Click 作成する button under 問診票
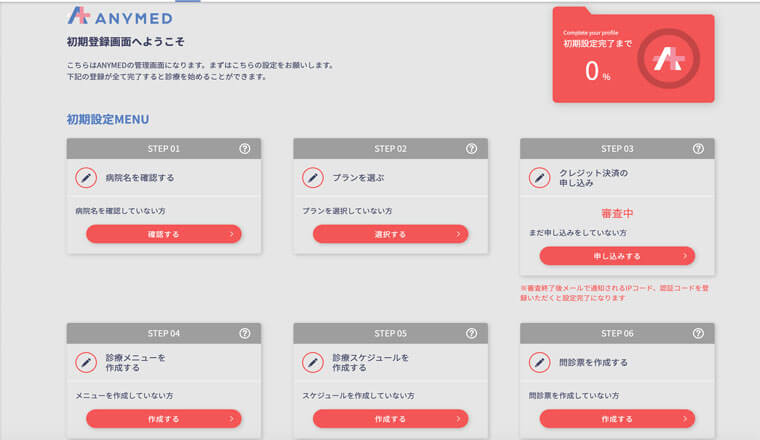 tap(617, 419)
